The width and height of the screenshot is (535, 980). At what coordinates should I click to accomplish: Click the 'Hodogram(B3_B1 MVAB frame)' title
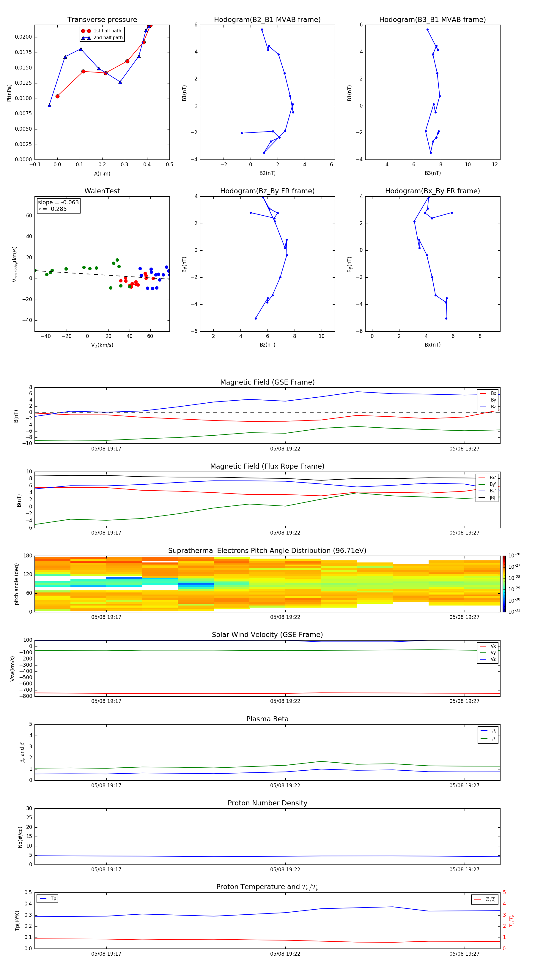tap(432, 20)
